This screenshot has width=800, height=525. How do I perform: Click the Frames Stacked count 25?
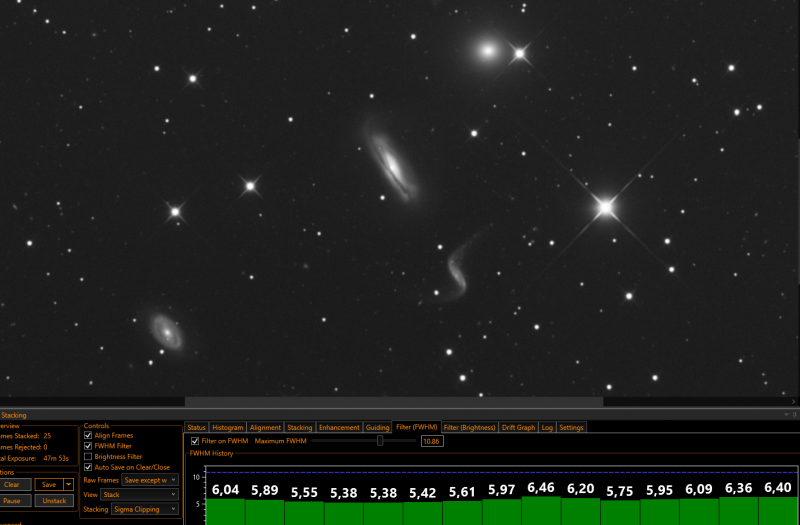click(47, 436)
